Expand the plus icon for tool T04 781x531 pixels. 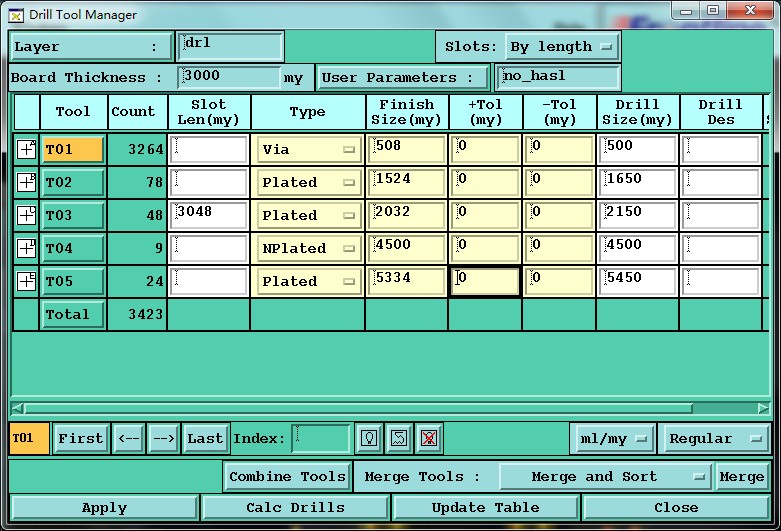click(x=26, y=248)
